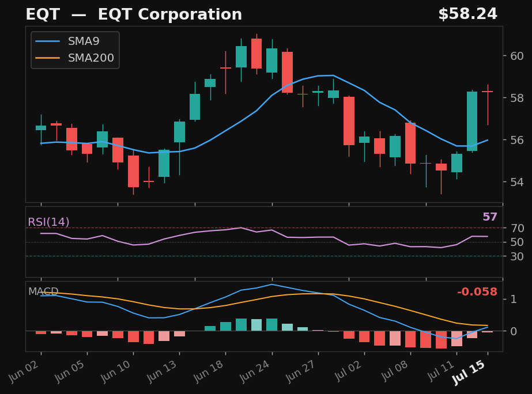Click the blue SMA9 legend line swatch
The image size is (532, 394).
point(47,41)
